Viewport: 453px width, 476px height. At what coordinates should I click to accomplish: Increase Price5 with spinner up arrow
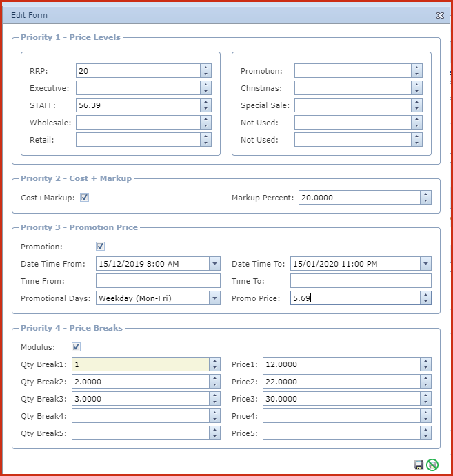pos(425,430)
